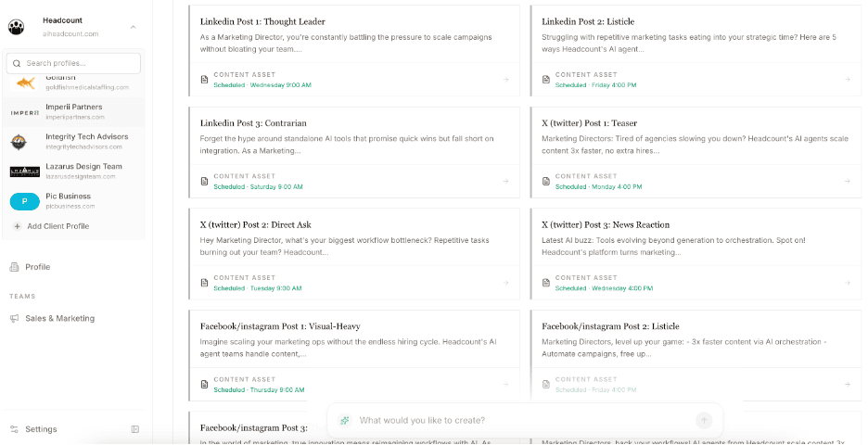Image resolution: width=868 pixels, height=445 pixels.
Task: Click the Settings sliders icon
Action: (x=14, y=429)
